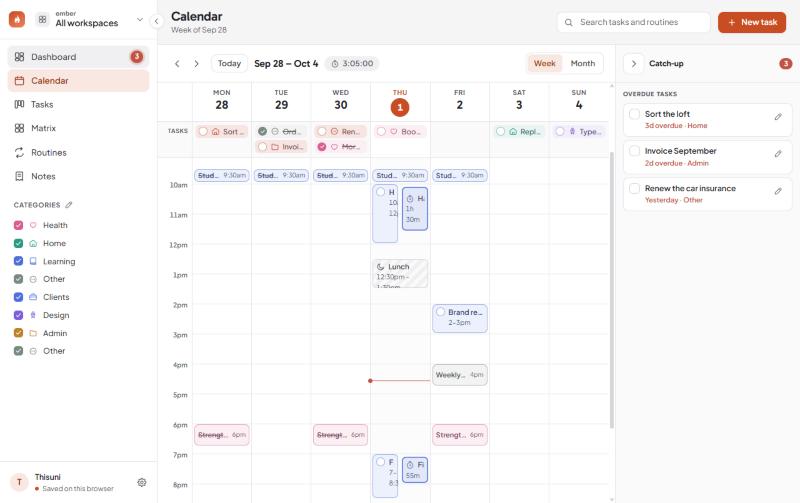Go to the next week

[196, 64]
